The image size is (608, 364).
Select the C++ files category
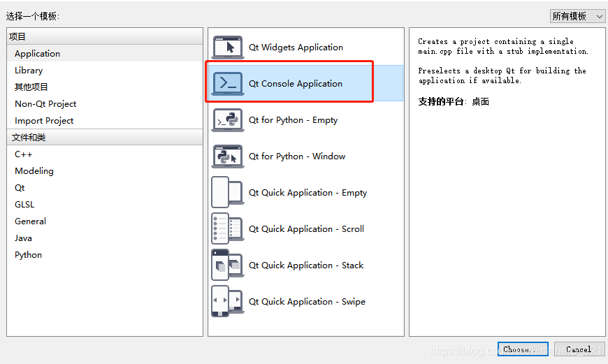click(x=105, y=154)
